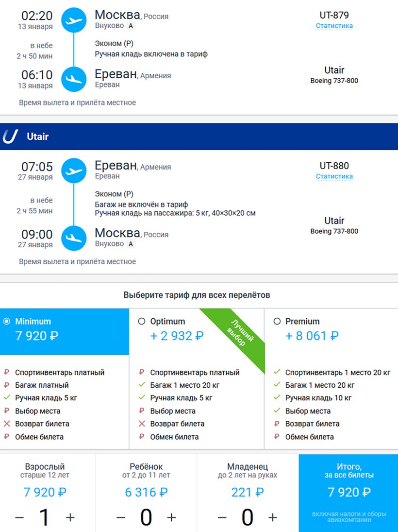Increase infant passenger count

pyautogui.click(x=273, y=517)
